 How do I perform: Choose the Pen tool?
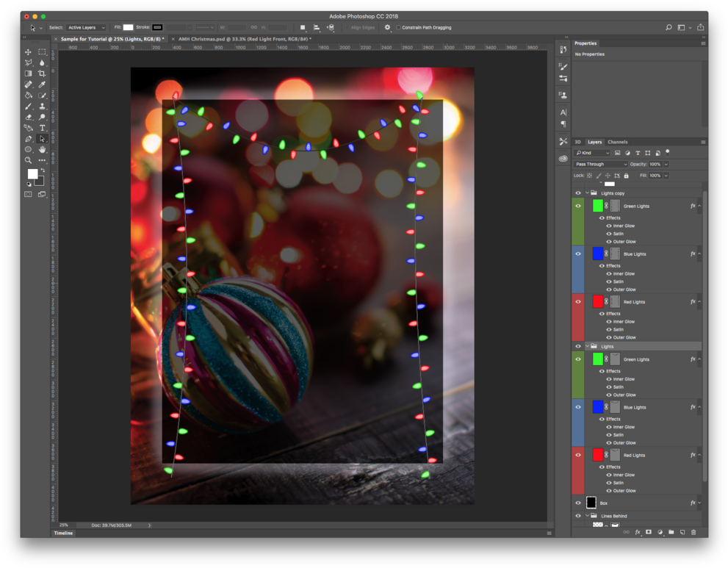28,137
